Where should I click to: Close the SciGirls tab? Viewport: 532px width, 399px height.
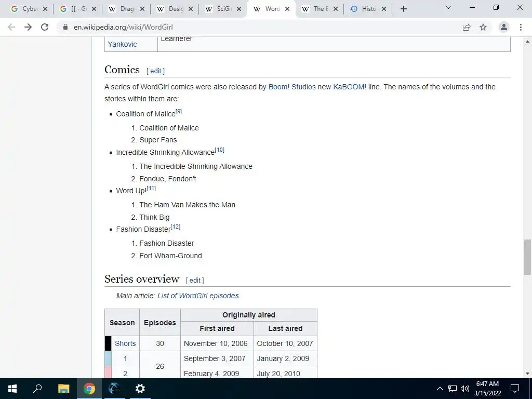point(239,9)
